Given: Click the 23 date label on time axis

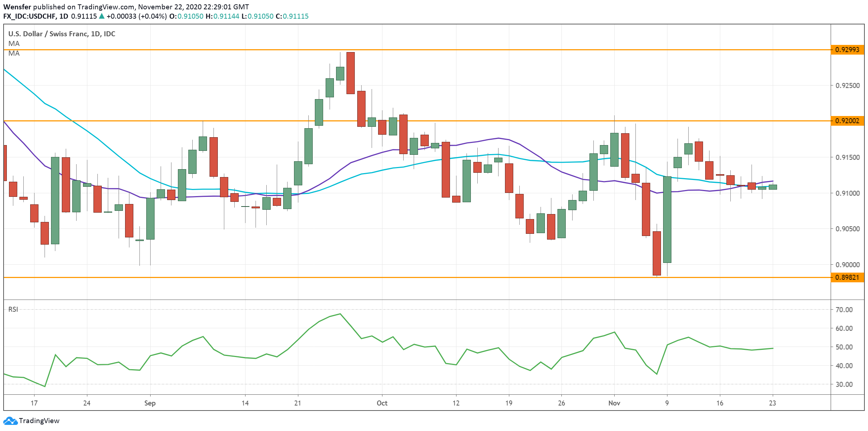Looking at the screenshot, I should point(772,403).
